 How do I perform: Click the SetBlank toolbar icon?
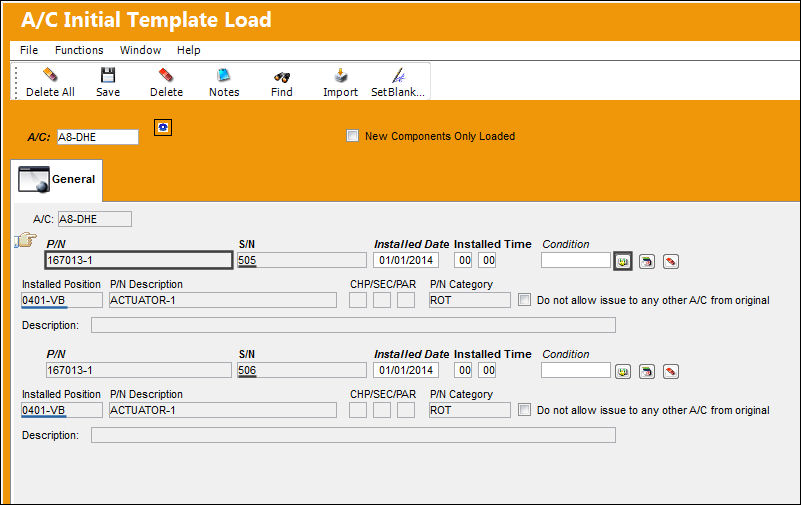tap(398, 76)
